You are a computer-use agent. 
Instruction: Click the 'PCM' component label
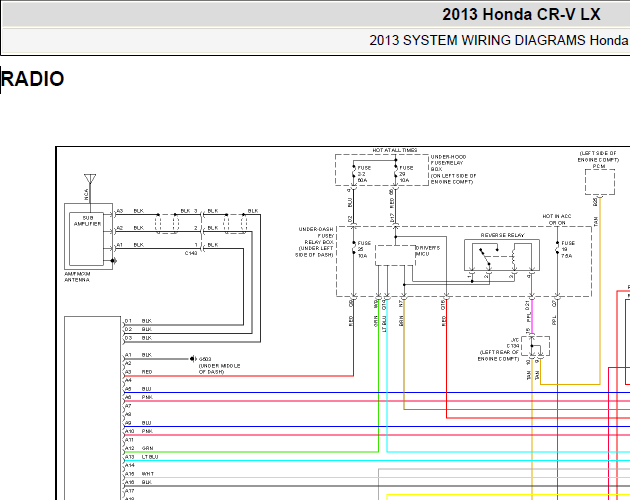tap(599, 166)
